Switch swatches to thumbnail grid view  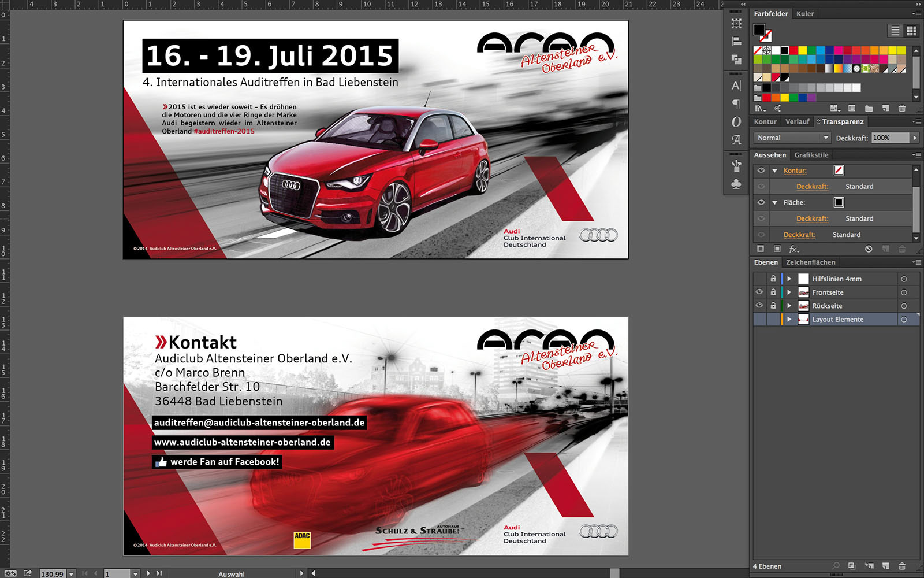(x=911, y=31)
